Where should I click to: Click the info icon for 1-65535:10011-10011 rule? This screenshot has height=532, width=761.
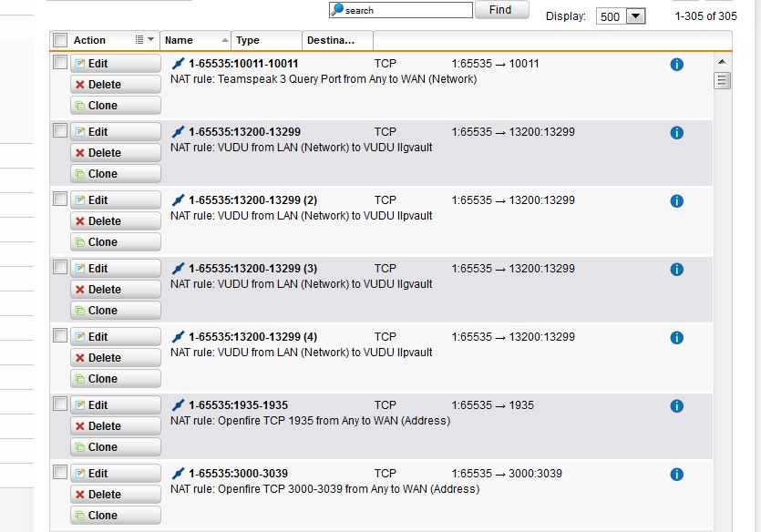point(676,64)
